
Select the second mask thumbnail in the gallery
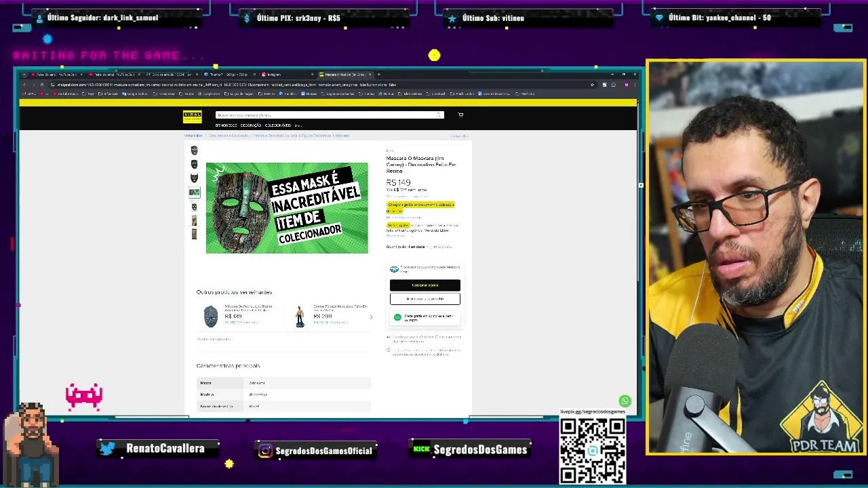tap(194, 164)
